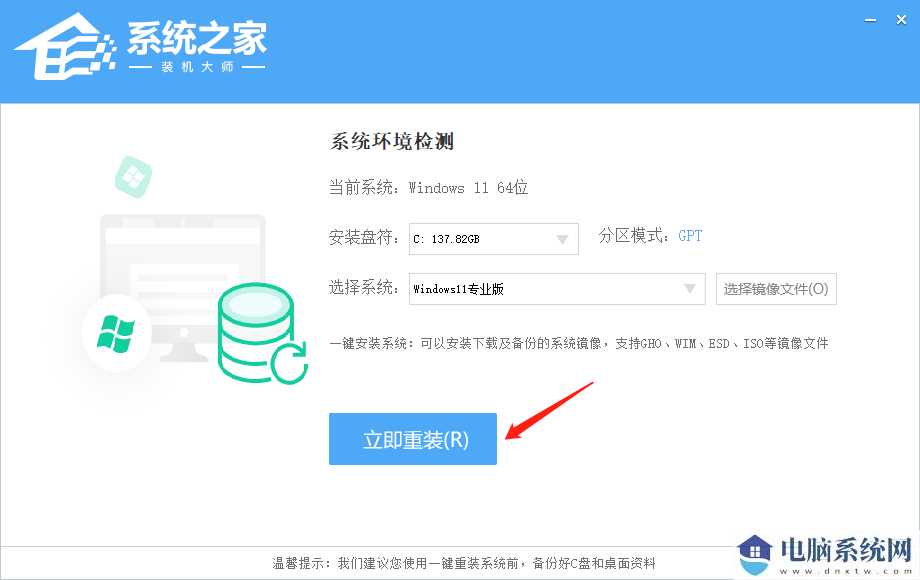Click the Windows11专业版 system selection field
Viewport: 920px width, 580px height.
[557, 289]
